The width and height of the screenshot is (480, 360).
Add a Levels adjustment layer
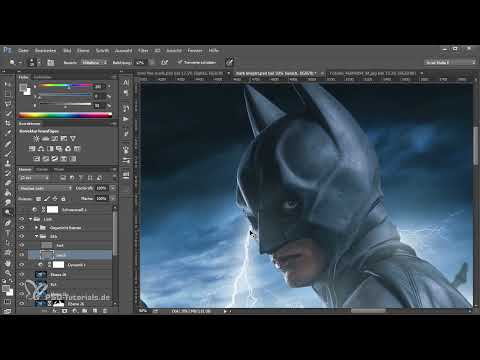click(x=46, y=138)
